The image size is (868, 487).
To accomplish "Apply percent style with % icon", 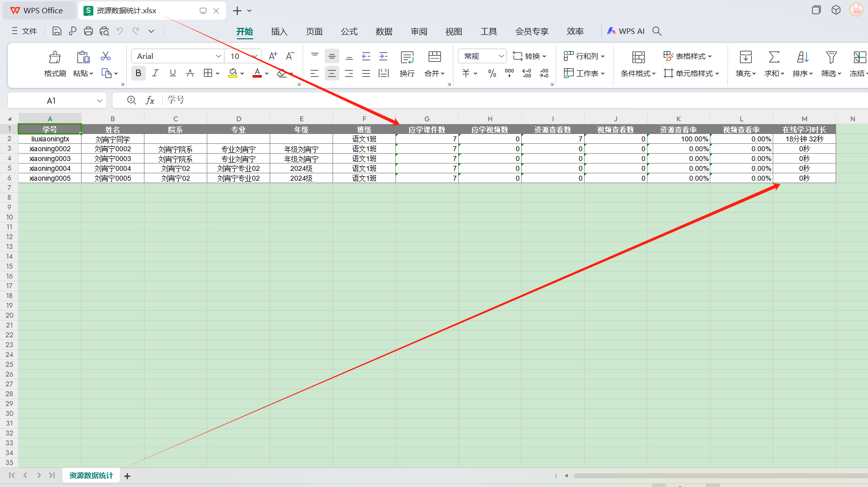I will [x=492, y=73].
